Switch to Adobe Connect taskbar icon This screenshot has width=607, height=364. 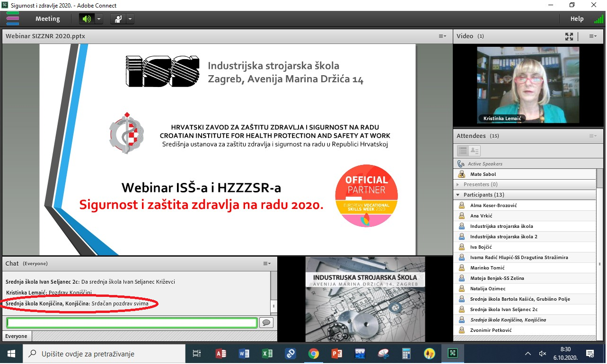452,353
